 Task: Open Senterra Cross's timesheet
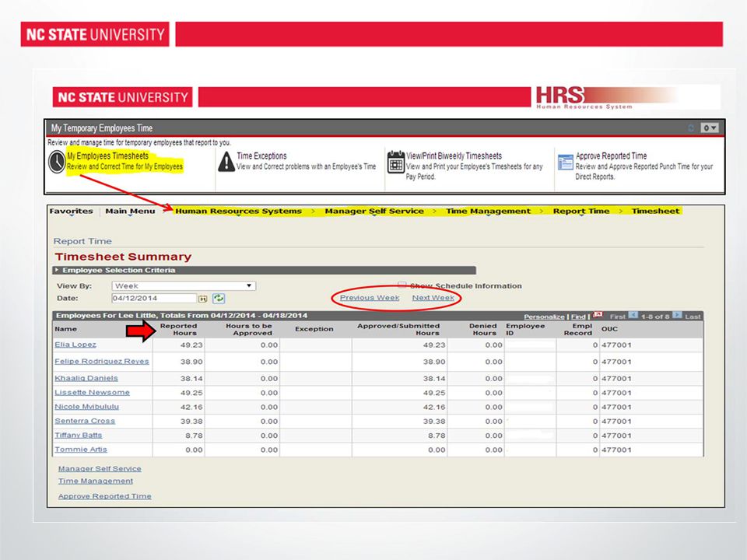click(85, 421)
